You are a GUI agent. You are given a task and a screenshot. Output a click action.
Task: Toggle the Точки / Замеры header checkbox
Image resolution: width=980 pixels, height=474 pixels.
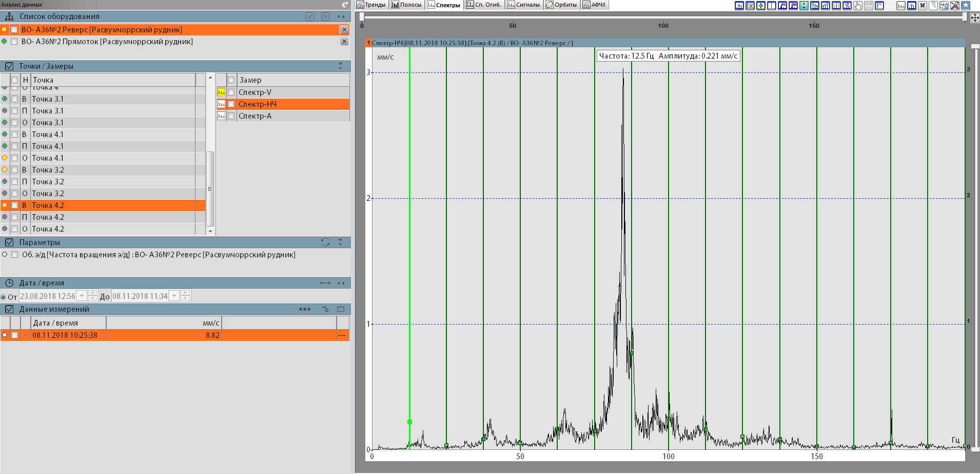(x=9, y=66)
